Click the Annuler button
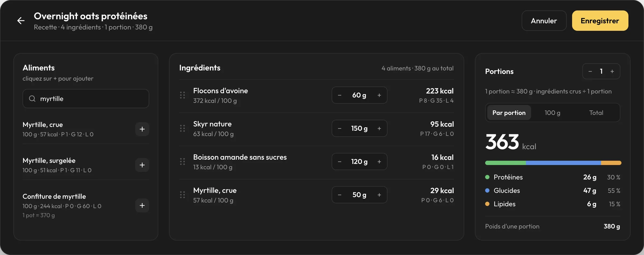 544,21
